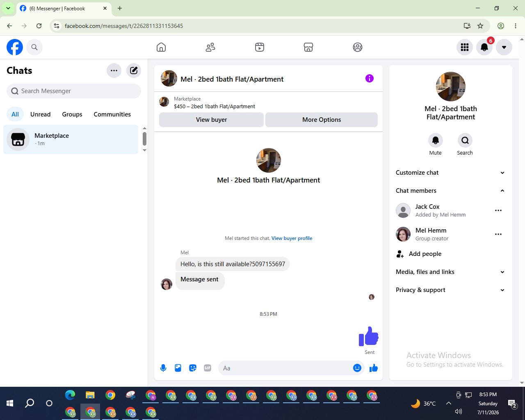
Task: Send a like with thumbs-up button
Action: click(374, 368)
